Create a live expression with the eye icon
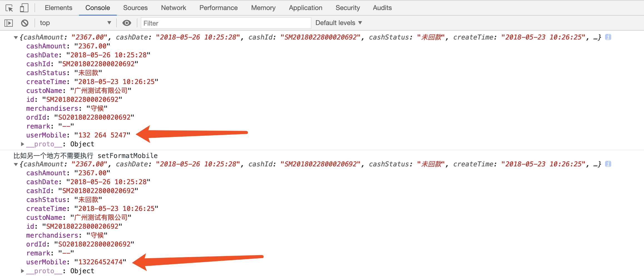644x276 pixels. coord(127,23)
